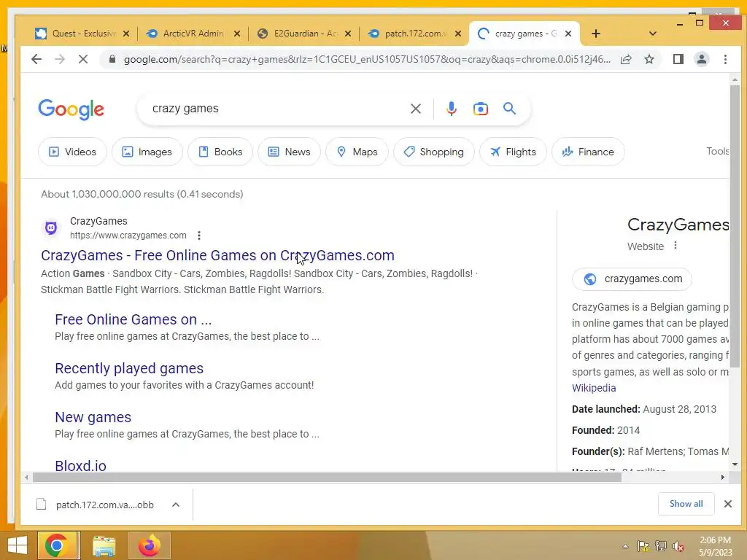Image resolution: width=747 pixels, height=560 pixels.
Task: Open Recently played games sitelink
Action: (x=129, y=368)
